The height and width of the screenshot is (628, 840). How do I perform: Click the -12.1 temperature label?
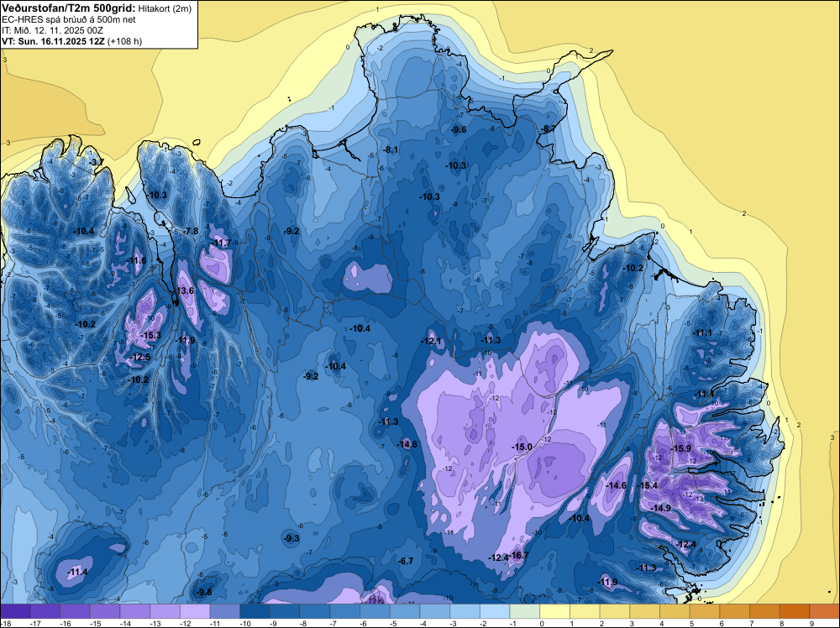point(431,341)
